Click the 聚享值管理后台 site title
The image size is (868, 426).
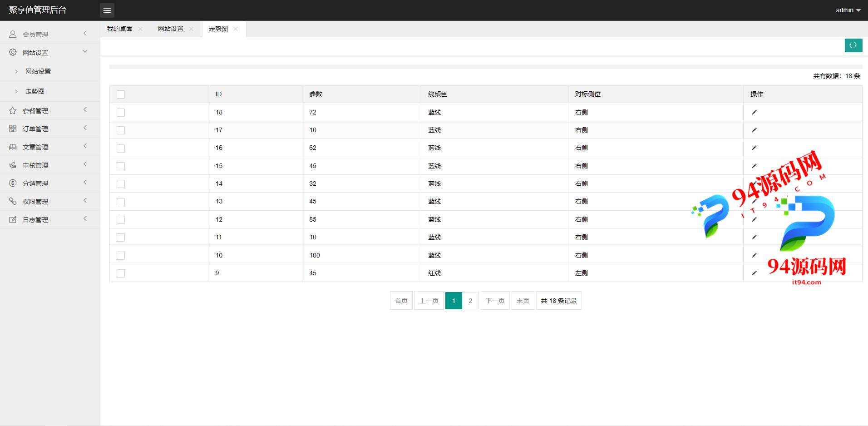click(x=38, y=10)
